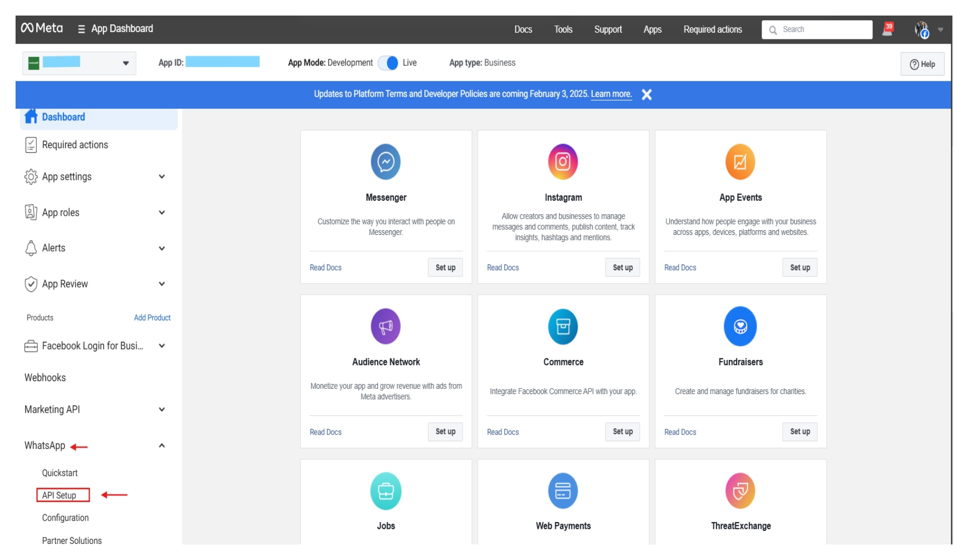
Task: Click the Audience Network megaphone icon
Action: pos(385,326)
